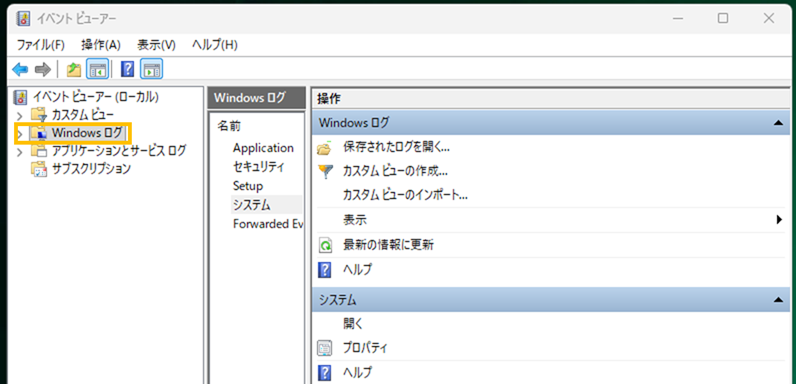Click the アプリケーションとサービス ログ folder icon
The width and height of the screenshot is (796, 384).
click(x=39, y=150)
